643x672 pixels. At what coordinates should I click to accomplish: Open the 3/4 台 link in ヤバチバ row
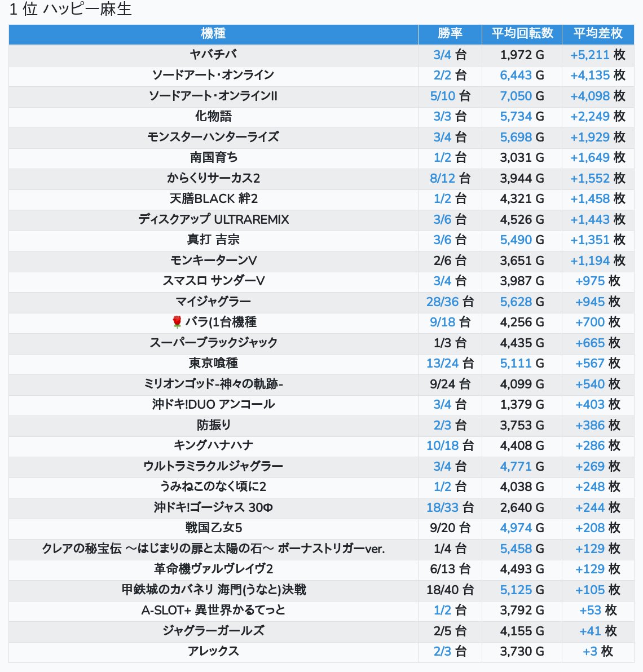pos(442,55)
